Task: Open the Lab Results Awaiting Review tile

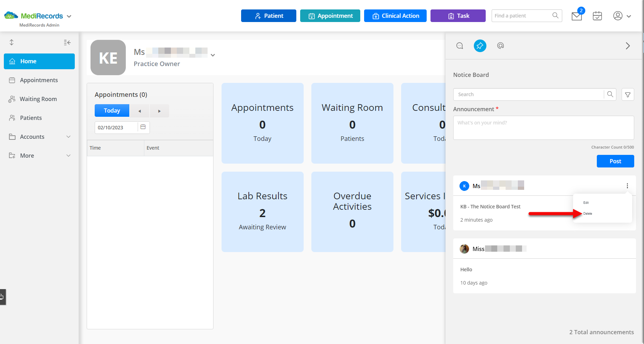Action: tap(262, 212)
